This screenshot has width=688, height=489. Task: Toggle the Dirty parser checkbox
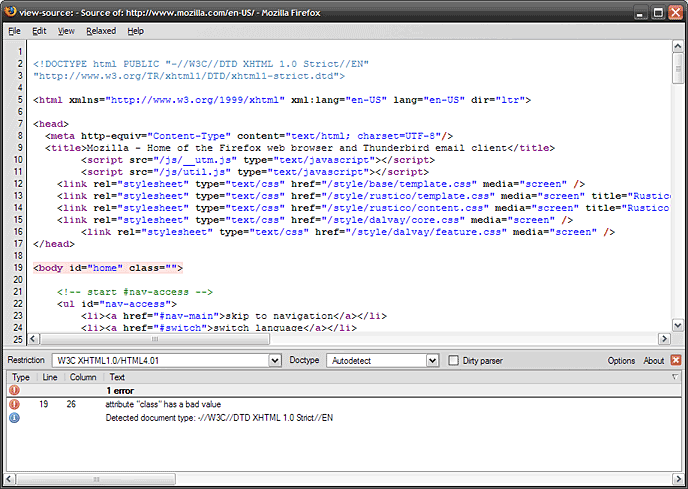(453, 360)
